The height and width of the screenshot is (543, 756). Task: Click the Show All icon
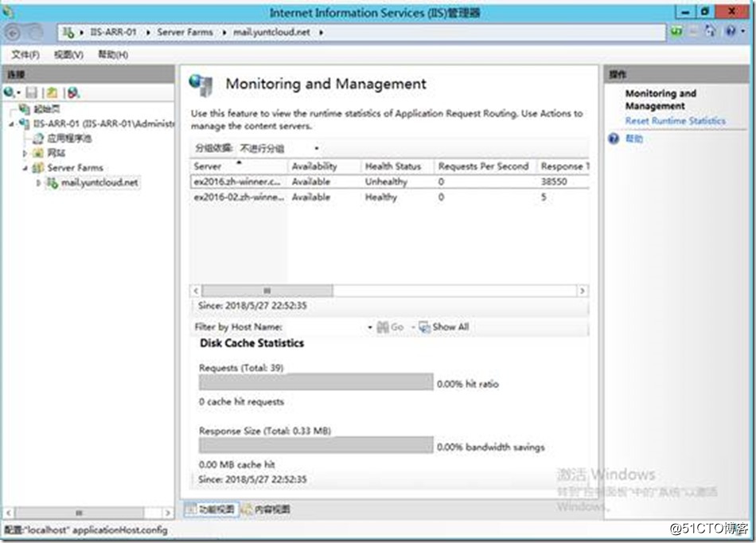click(x=424, y=327)
